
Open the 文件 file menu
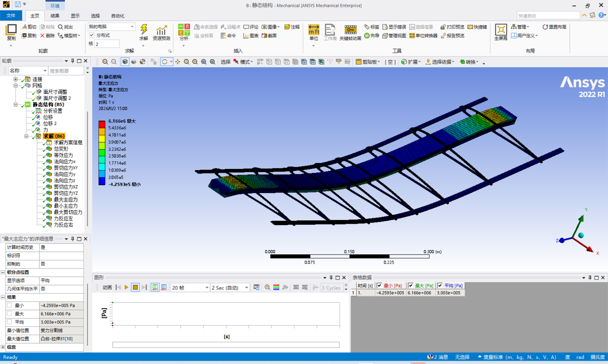pyautogui.click(x=11, y=16)
